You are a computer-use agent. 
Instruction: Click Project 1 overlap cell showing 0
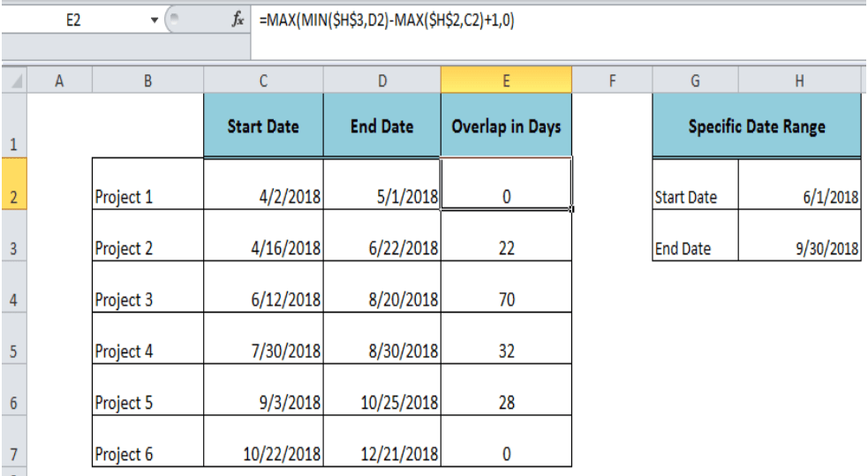tap(506, 184)
